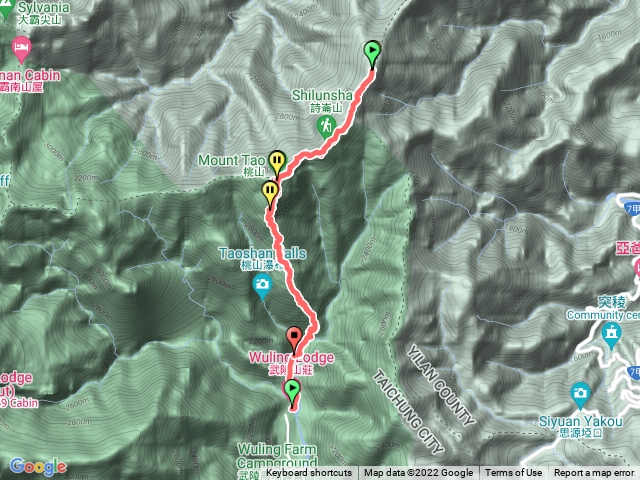Image resolution: width=640 pixels, height=480 pixels.
Task: Click the green hiker icon for Shilunsha
Action: click(x=327, y=126)
